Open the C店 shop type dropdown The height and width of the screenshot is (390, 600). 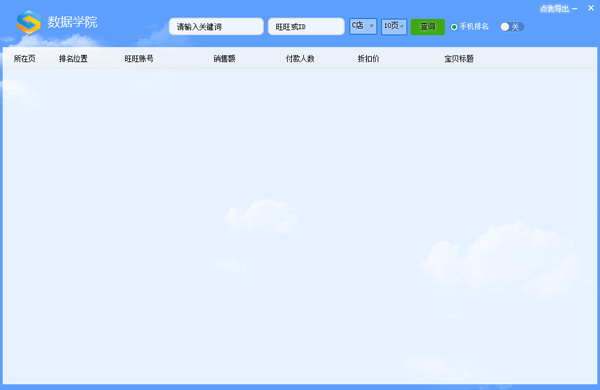[363, 26]
